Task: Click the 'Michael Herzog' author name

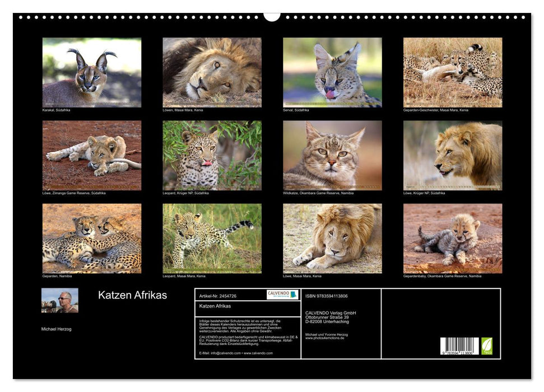Action: (x=56, y=329)
